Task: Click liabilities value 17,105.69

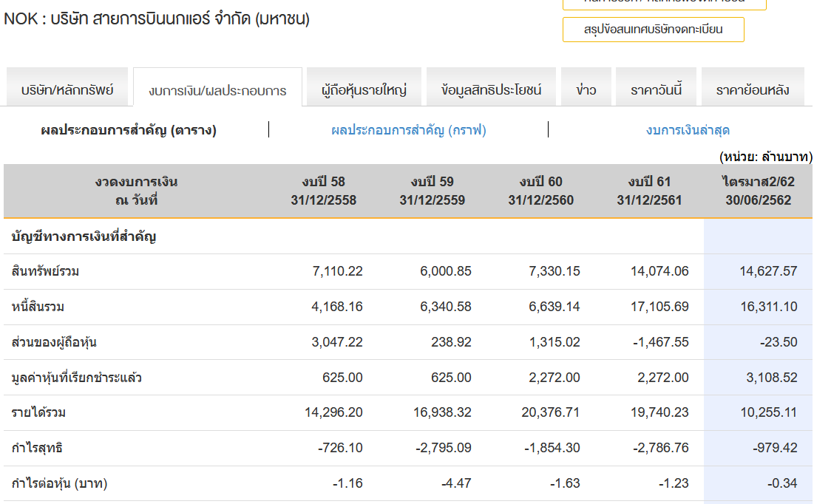Action: (659, 307)
